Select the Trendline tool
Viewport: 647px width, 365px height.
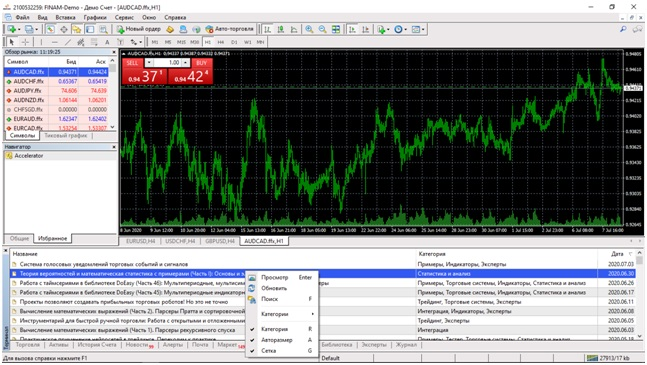[x=68, y=42]
